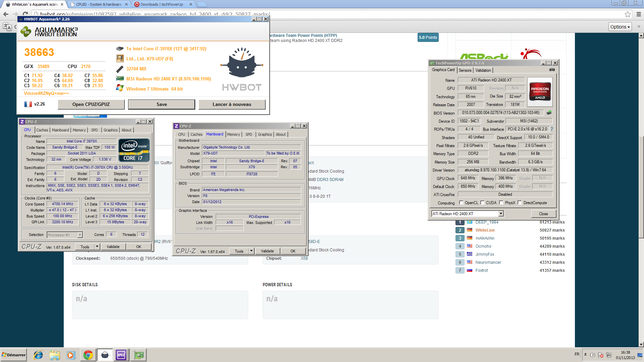Enable the OpenCL checkbox
This screenshot has height=362, width=644.
[461, 203]
